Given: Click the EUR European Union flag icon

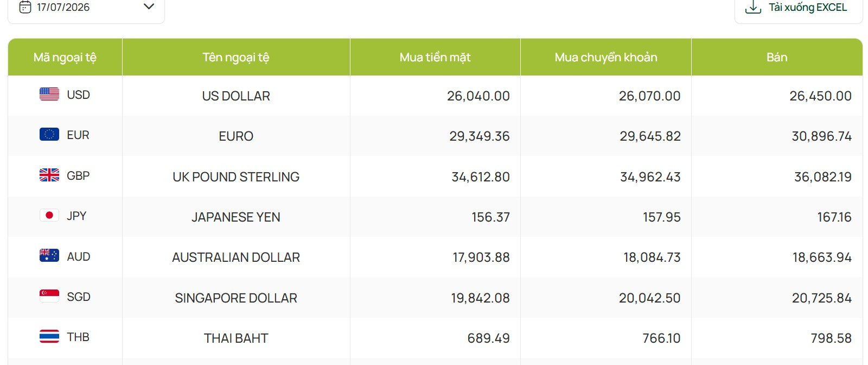Looking at the screenshot, I should pos(49,134).
